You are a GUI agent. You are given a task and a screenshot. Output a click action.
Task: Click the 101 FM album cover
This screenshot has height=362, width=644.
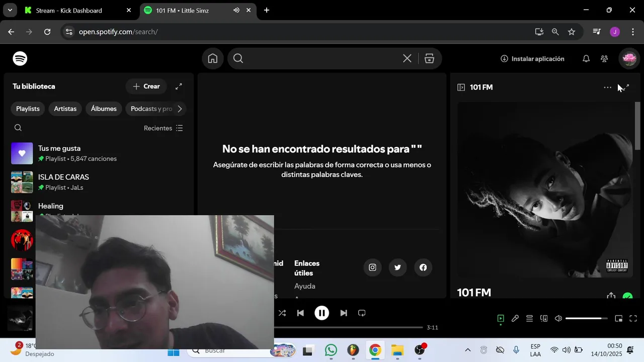545,190
